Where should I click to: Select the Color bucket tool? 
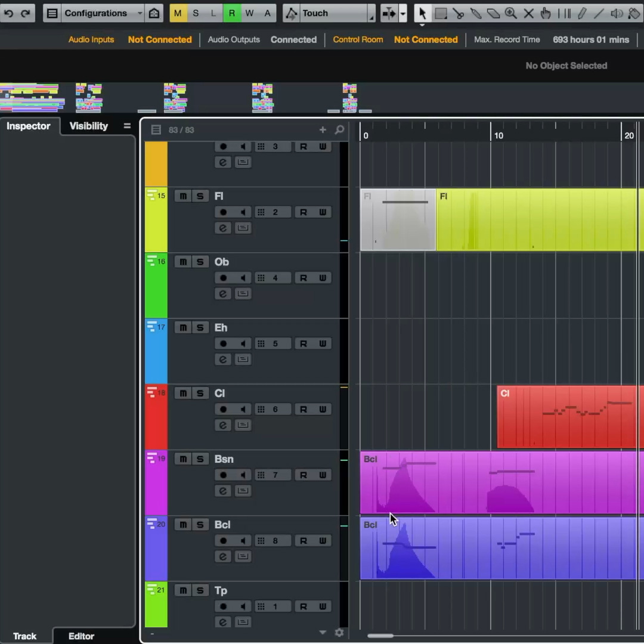pyautogui.click(x=634, y=13)
